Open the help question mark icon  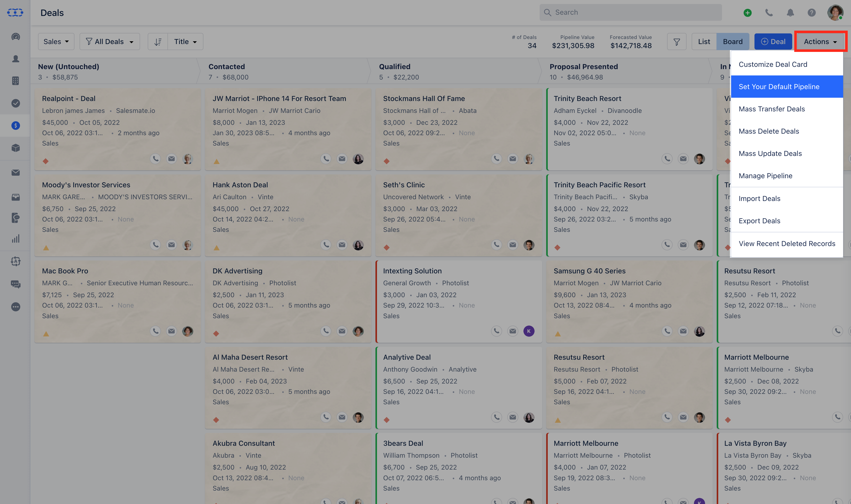[x=811, y=13]
